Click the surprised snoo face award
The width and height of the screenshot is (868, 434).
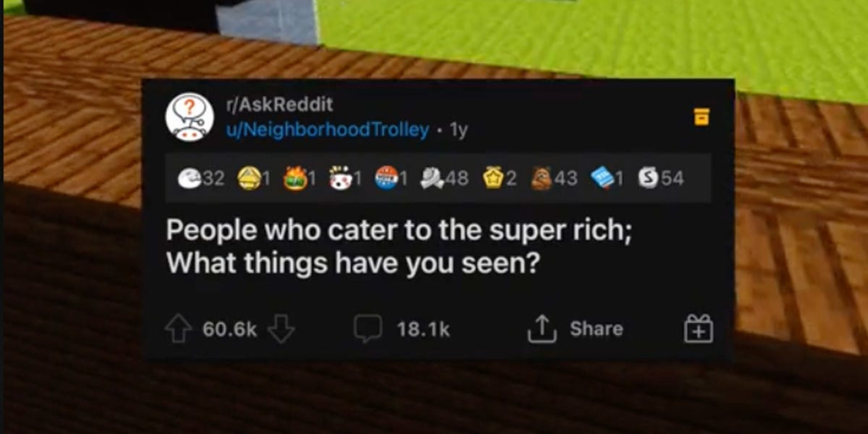point(341,178)
